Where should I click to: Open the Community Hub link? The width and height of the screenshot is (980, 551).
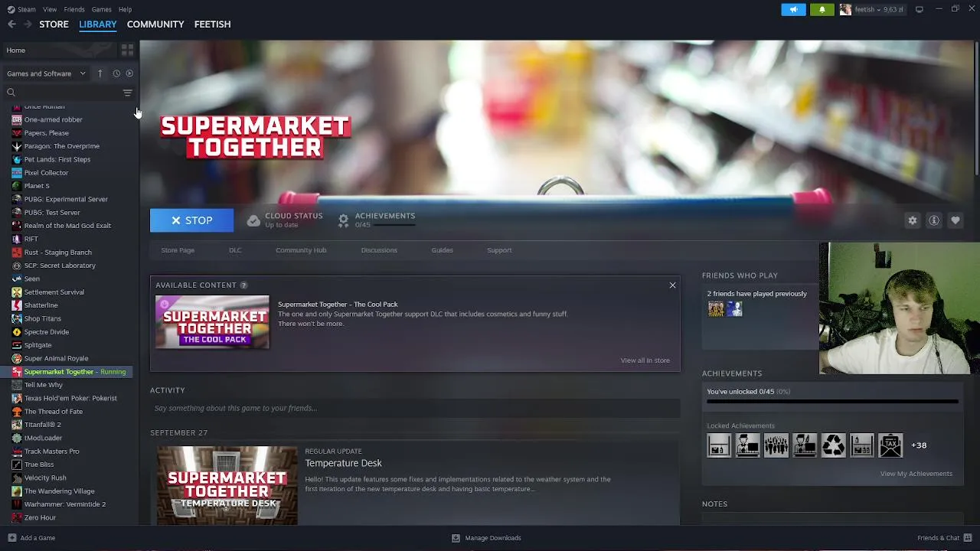[x=301, y=250]
